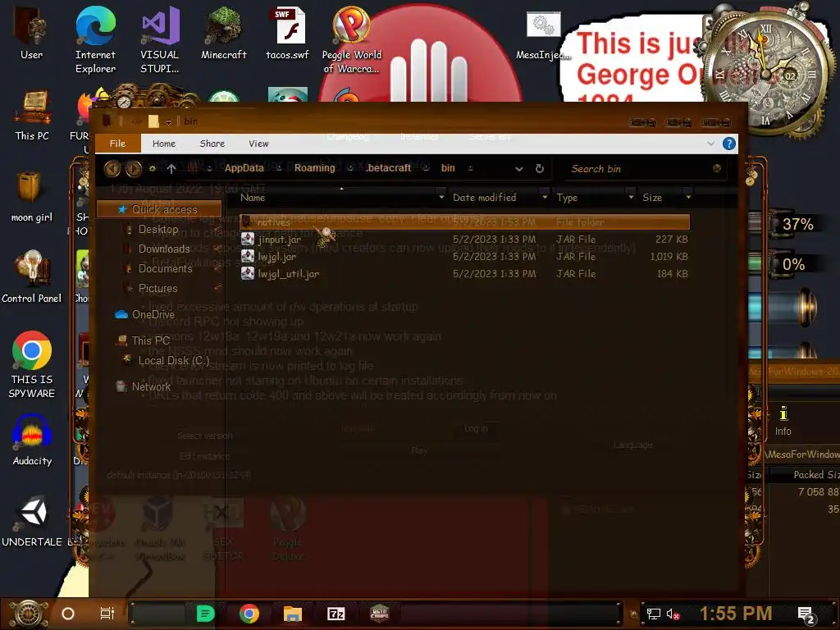Open the View ribbon tab
This screenshot has width=840, height=630.
[x=258, y=144]
